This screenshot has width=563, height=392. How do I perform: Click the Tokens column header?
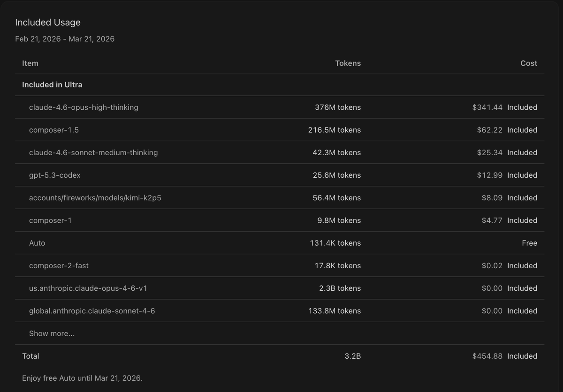click(x=348, y=63)
